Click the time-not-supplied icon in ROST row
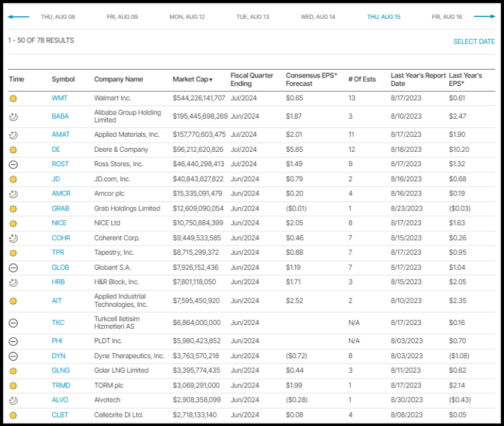 (x=13, y=164)
